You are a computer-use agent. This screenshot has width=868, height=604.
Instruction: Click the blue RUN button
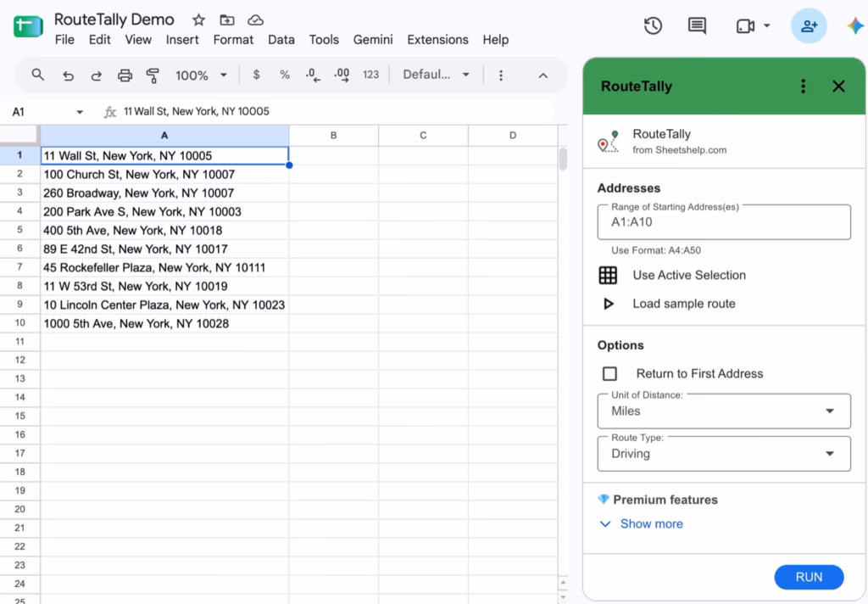point(809,578)
